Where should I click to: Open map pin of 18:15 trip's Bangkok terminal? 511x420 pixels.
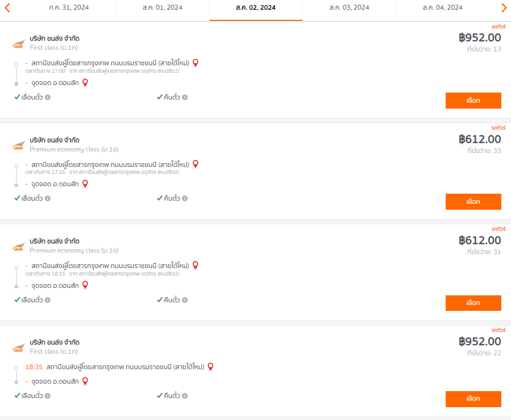pos(196,266)
